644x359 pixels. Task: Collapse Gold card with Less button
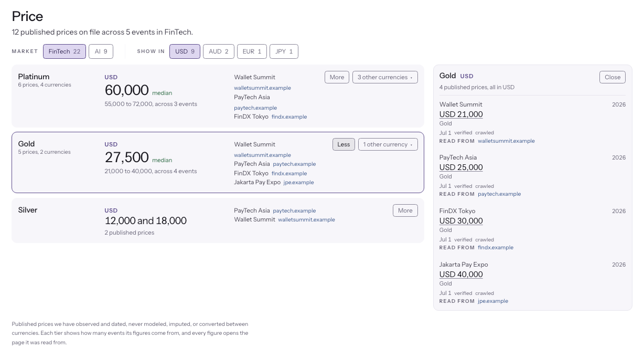click(x=344, y=144)
